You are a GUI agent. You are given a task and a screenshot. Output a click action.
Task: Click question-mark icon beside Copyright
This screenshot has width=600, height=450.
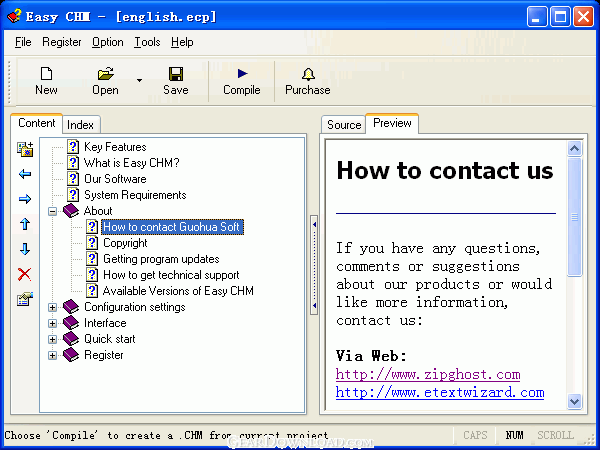(92, 243)
